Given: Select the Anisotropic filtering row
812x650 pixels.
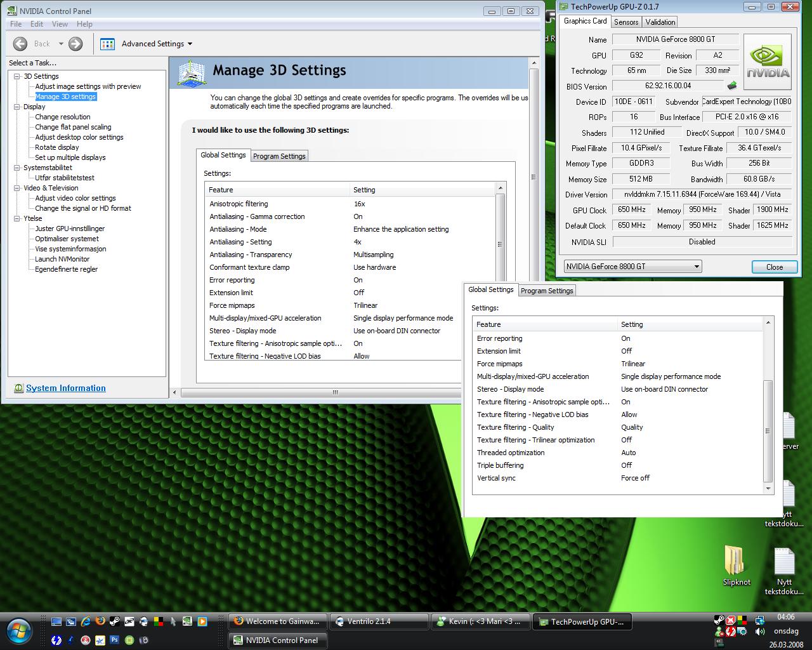Looking at the screenshot, I should point(350,204).
